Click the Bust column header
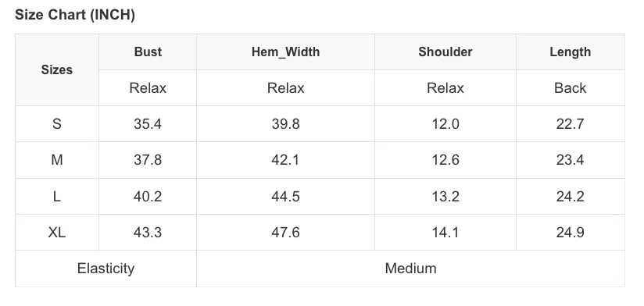This screenshot has height=306, width=644. 148,52
